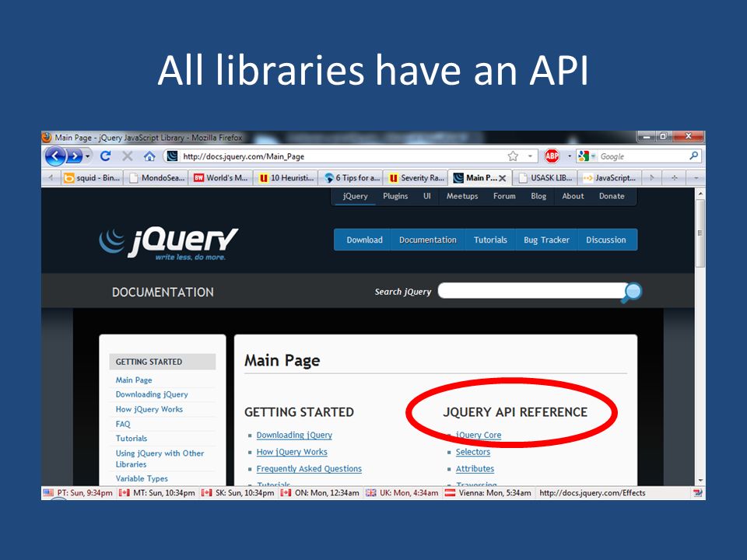The width and height of the screenshot is (747, 560).
Task: Open UI in top site nav
Action: coord(427,196)
